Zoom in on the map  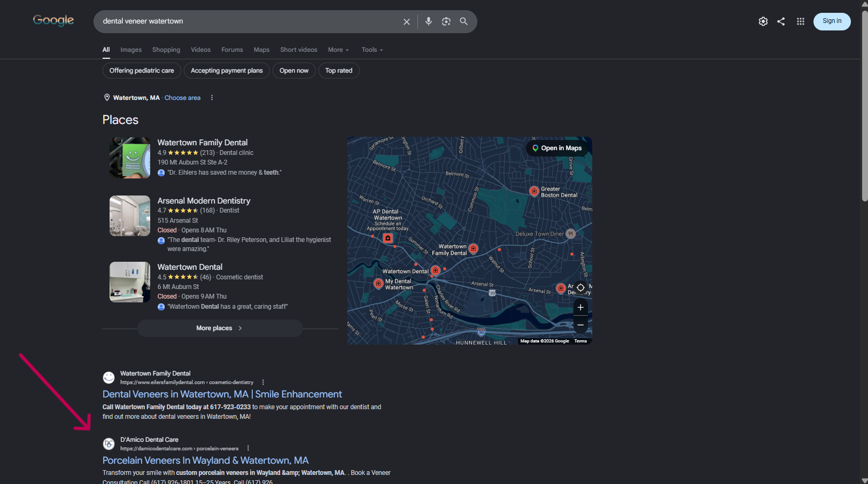[580, 307]
